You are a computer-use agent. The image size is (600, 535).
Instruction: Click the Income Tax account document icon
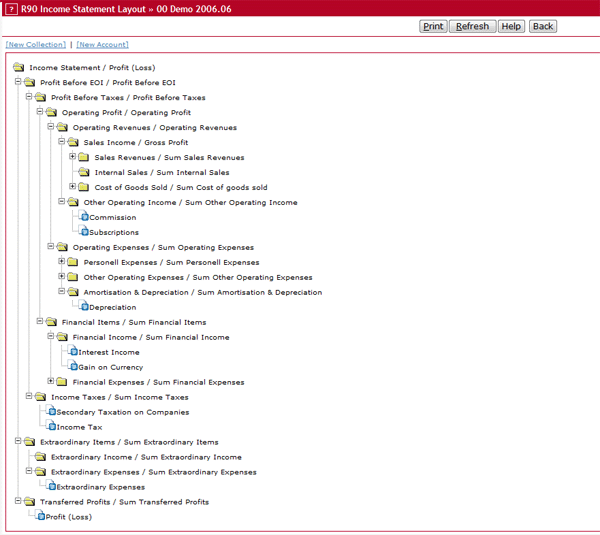52,427
